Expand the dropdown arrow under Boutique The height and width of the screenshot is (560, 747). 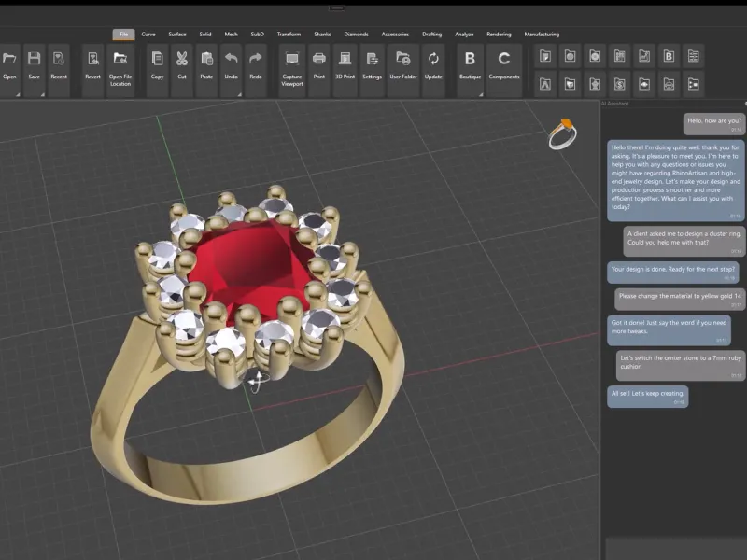click(x=481, y=95)
